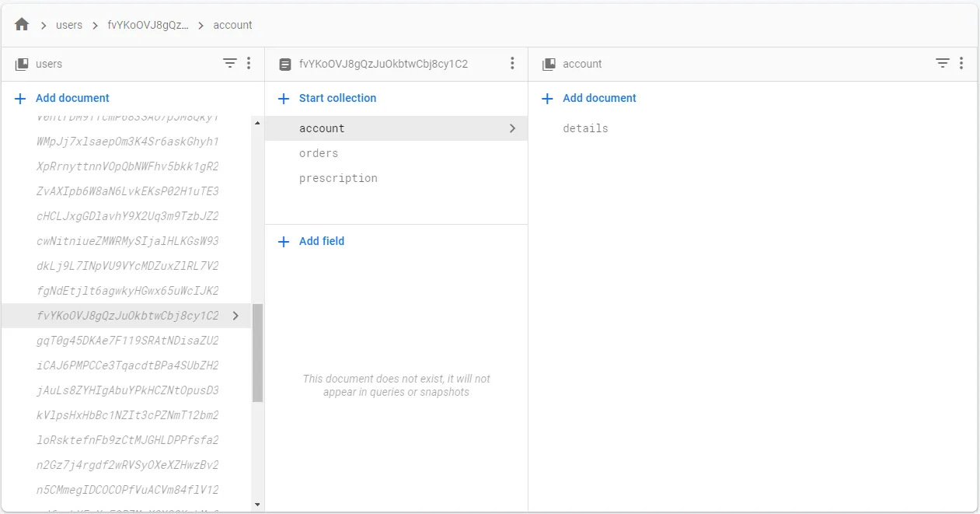Expand the account collection chevron
The image size is (980, 514).
coord(512,128)
